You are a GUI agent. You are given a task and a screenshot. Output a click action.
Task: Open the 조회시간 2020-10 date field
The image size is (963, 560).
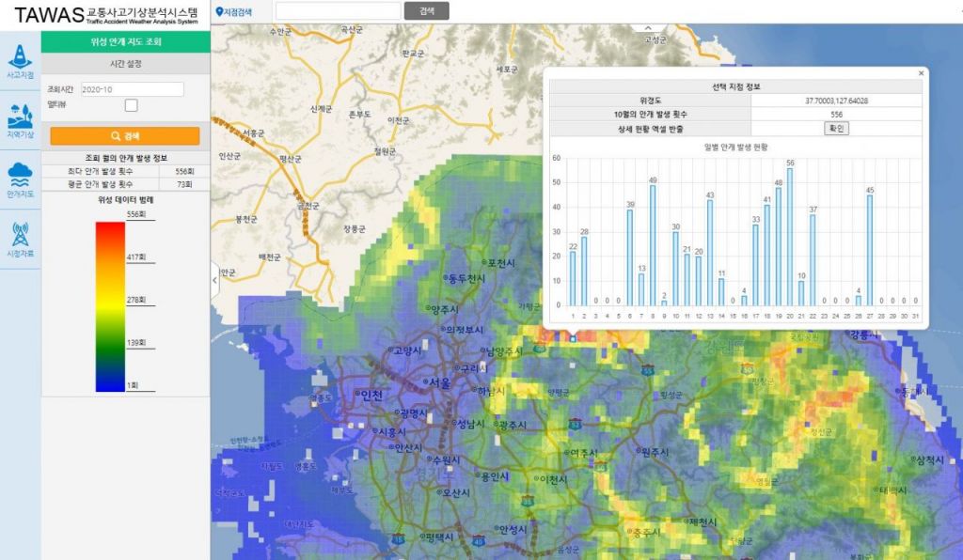(131, 89)
